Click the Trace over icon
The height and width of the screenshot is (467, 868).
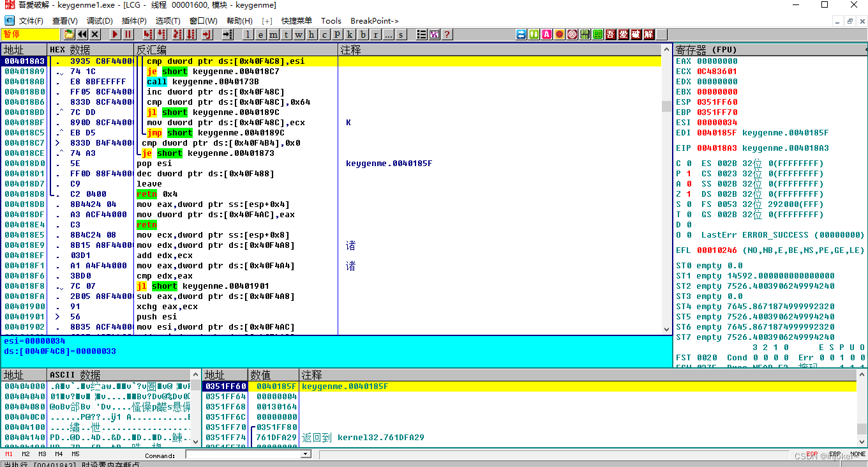pyautogui.click(x=191, y=34)
